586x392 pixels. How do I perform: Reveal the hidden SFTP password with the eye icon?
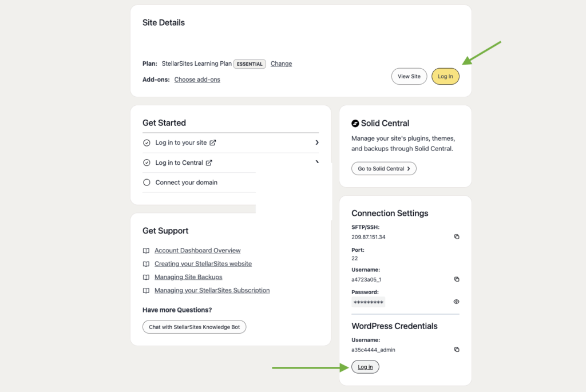coord(456,302)
